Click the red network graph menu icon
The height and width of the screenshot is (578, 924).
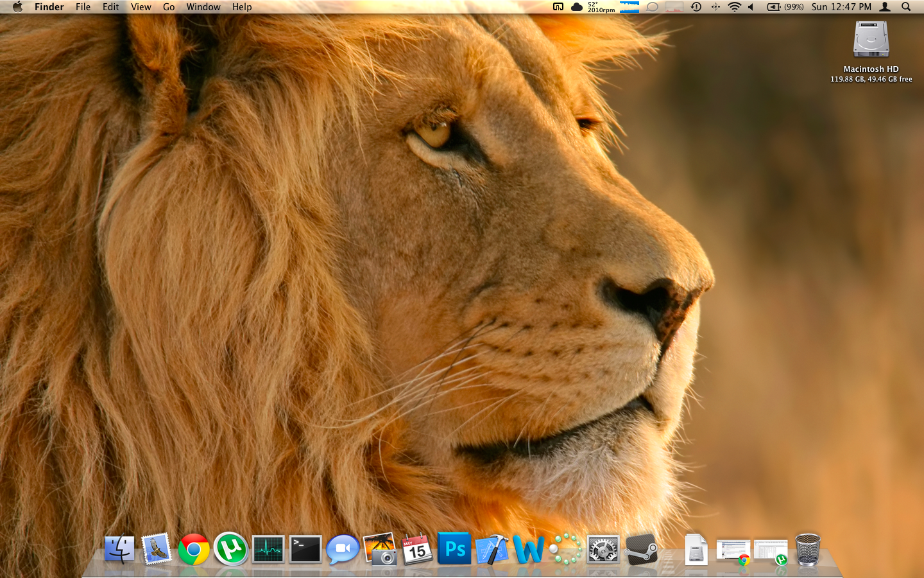[674, 7]
